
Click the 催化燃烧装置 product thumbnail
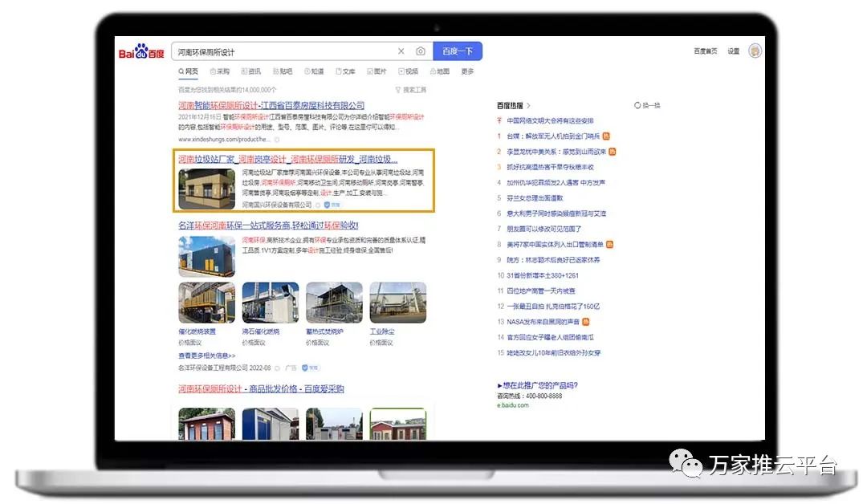point(206,303)
